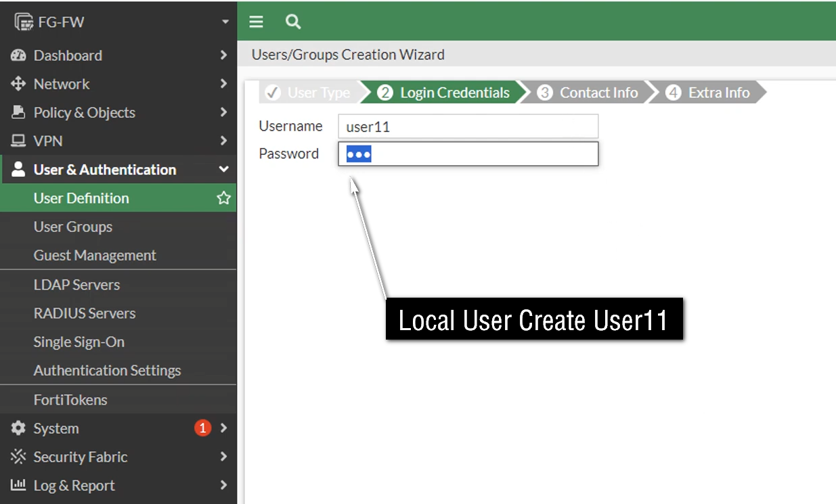Open the Dashboard menu item
Screen dimensions: 836x504
(x=118, y=55)
